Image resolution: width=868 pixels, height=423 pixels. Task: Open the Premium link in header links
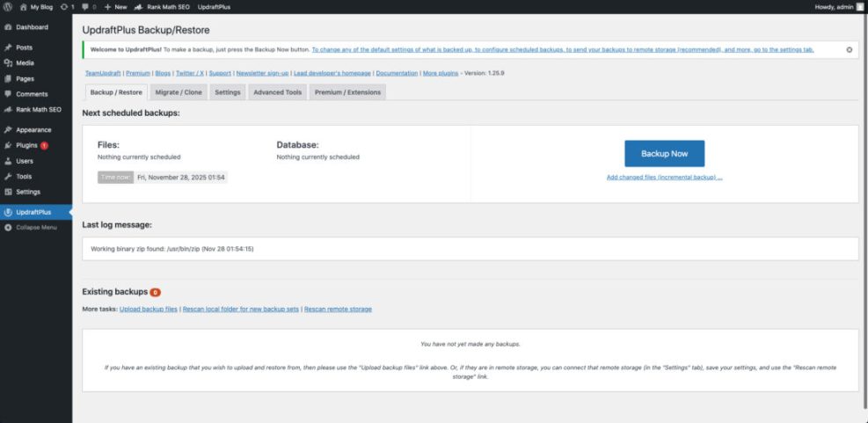point(138,73)
